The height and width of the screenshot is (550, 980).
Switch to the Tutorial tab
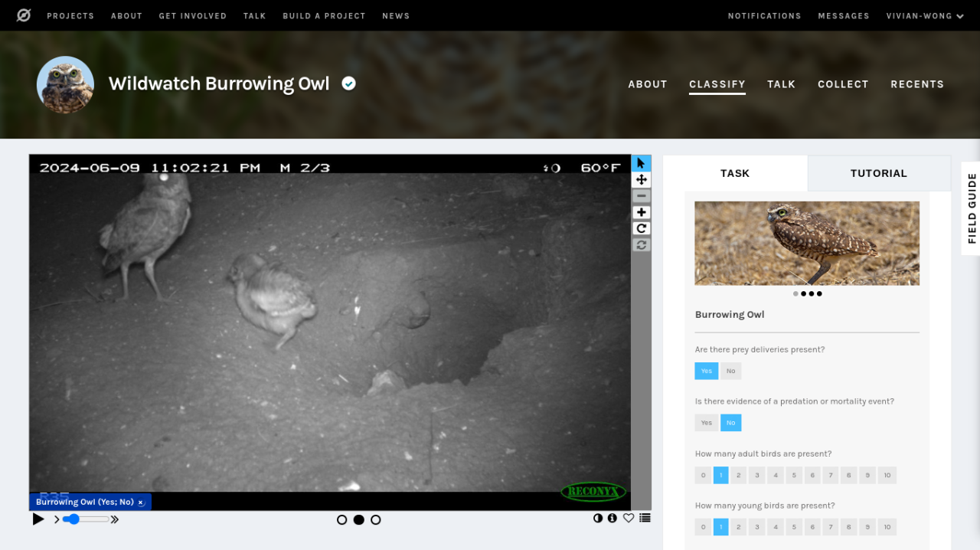(x=879, y=173)
